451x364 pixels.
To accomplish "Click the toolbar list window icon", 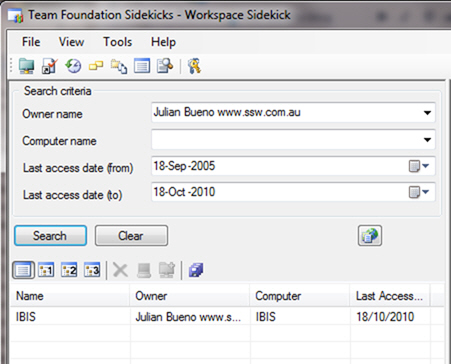I will point(142,66).
